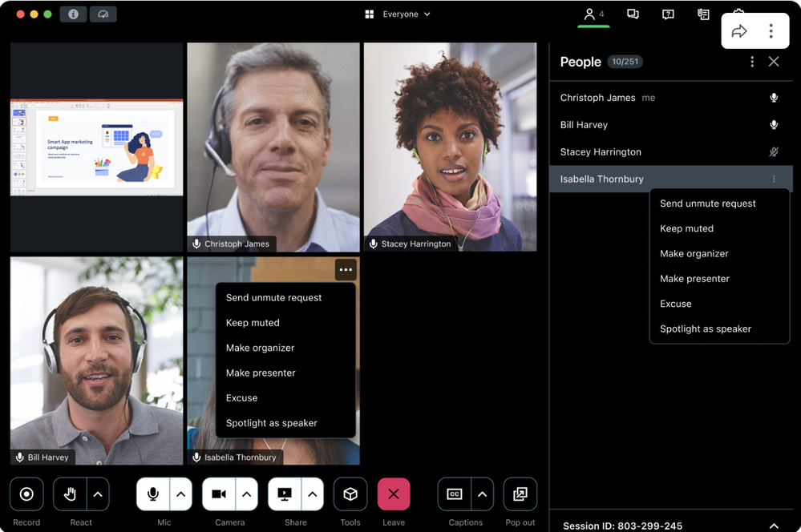Toggle the Camera on or off

(218, 494)
